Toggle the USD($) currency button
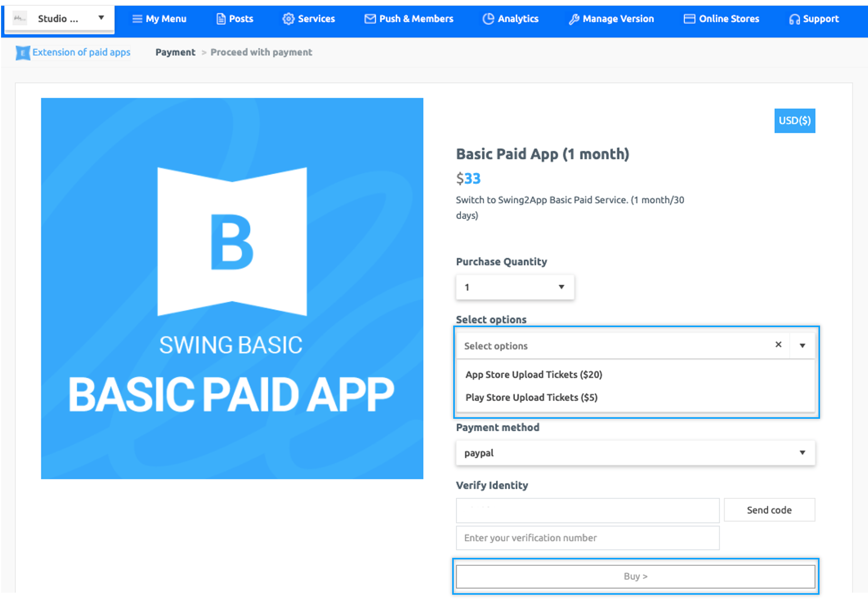 (795, 121)
